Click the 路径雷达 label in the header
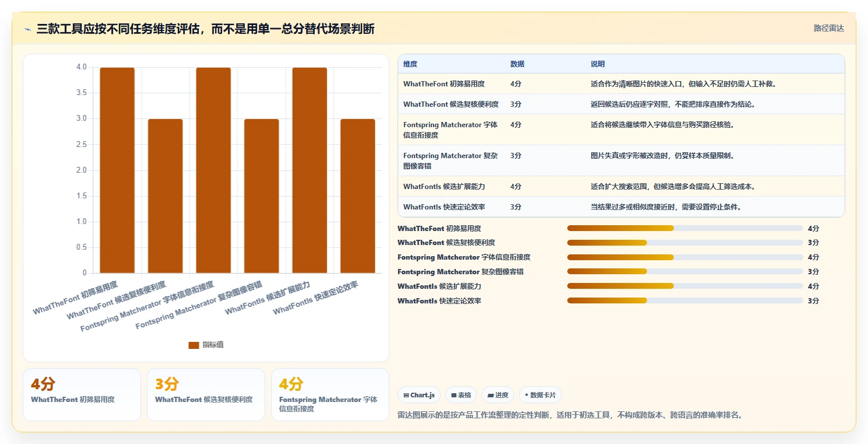This screenshot has height=444, width=868. 828,28
